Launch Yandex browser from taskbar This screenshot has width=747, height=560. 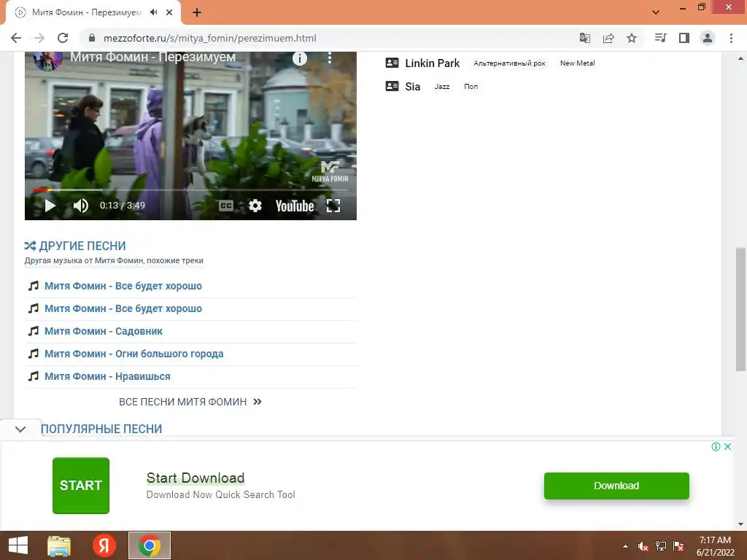(104, 545)
